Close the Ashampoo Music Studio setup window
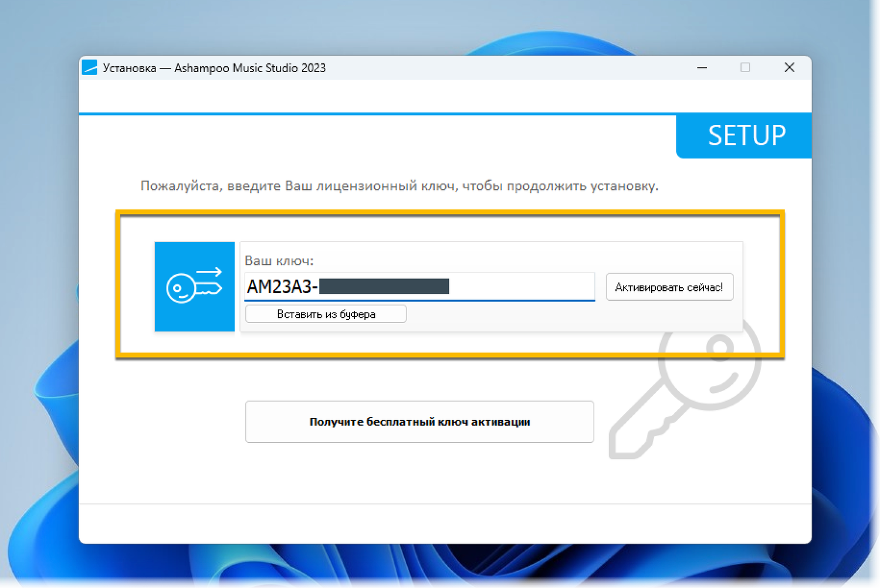The height and width of the screenshot is (588, 880). click(x=790, y=68)
